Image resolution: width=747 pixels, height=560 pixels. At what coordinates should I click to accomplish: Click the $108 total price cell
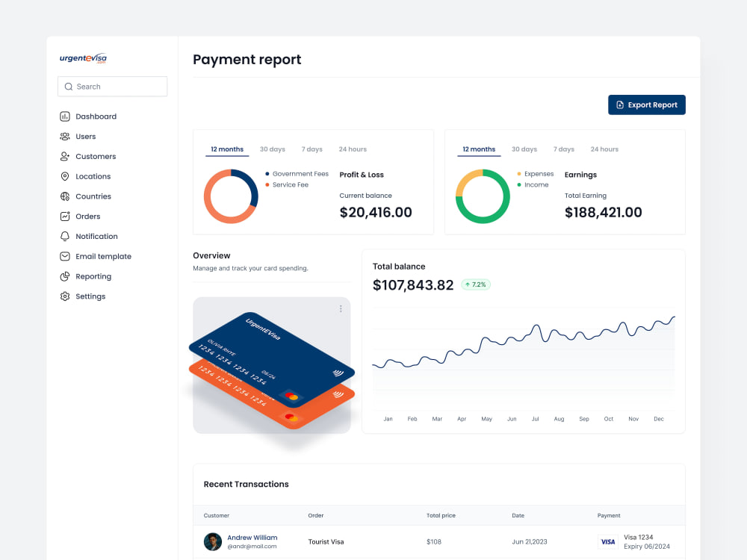pos(434,542)
